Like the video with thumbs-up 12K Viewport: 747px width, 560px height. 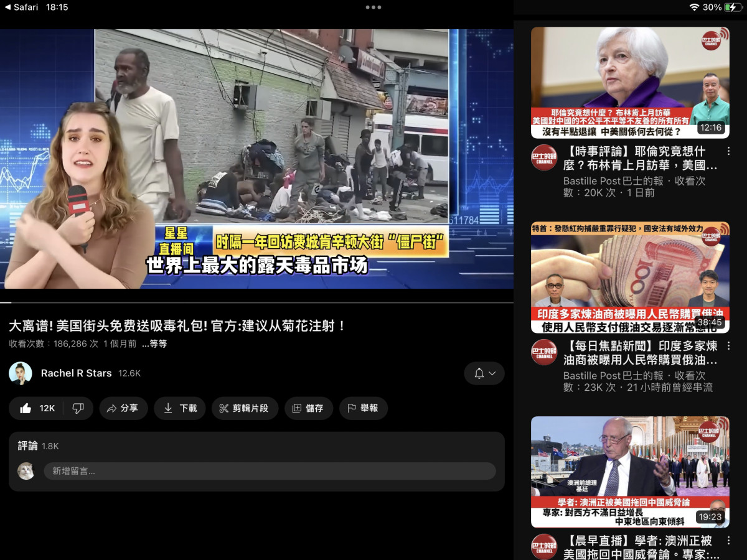click(x=37, y=408)
